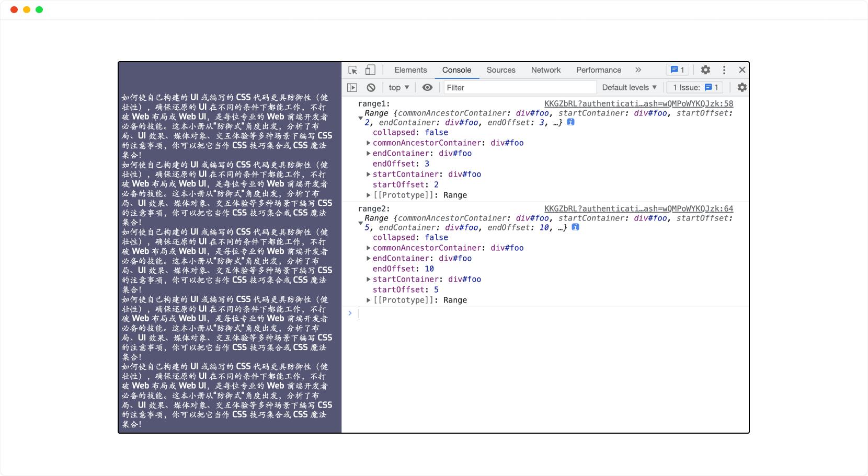Select range1 'endOffset: 3' line
The width and height of the screenshot is (868, 476).
401,164
